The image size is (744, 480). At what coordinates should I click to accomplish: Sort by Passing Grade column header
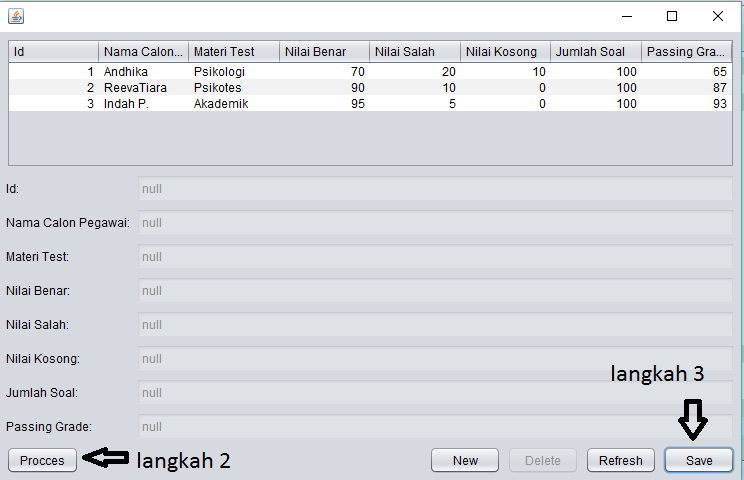click(x=687, y=52)
